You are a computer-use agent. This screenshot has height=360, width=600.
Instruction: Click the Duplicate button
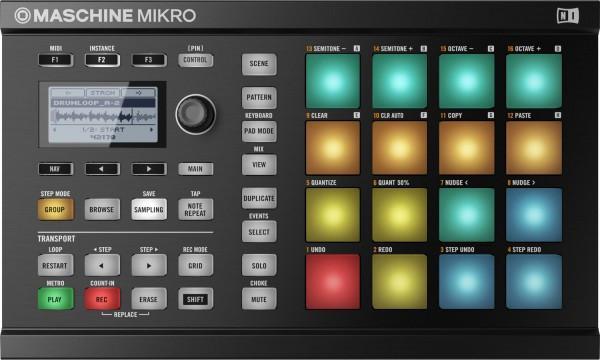coord(259,199)
